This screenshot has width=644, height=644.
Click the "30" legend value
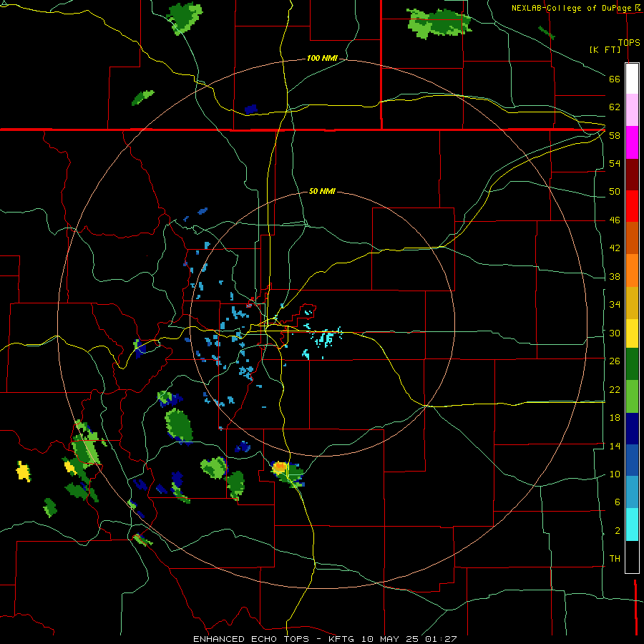[615, 333]
